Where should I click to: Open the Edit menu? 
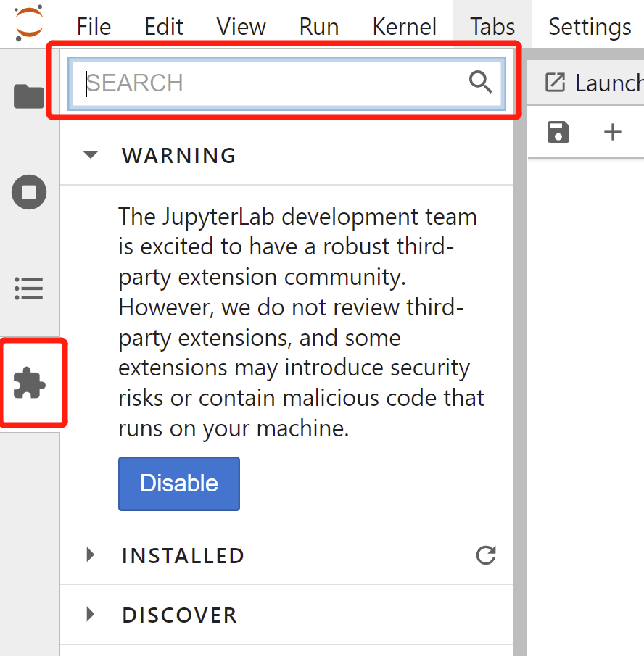tap(164, 27)
